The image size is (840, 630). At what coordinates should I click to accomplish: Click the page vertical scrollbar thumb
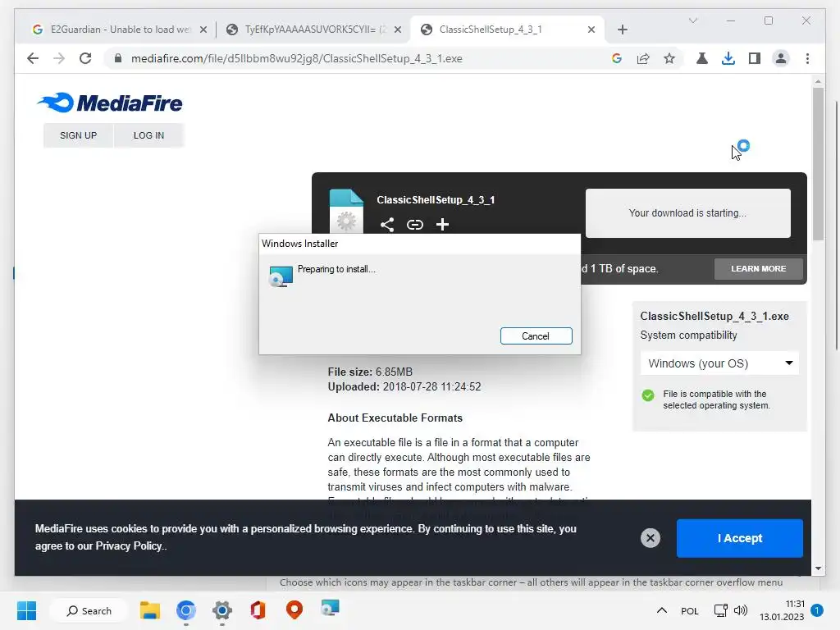pos(818,164)
